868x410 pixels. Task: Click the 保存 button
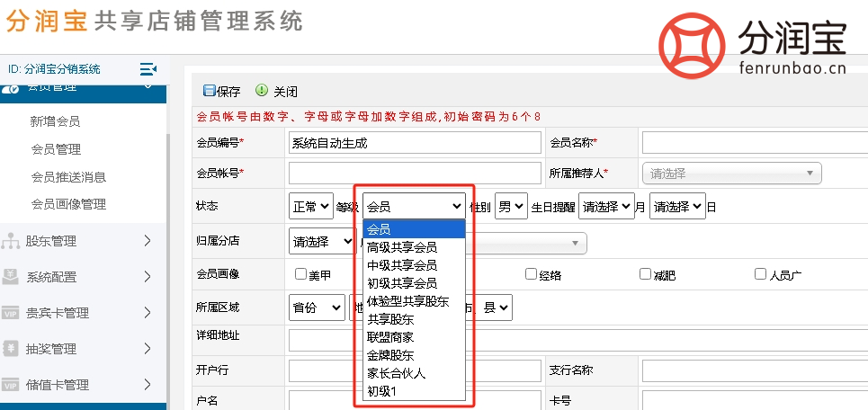point(221,92)
